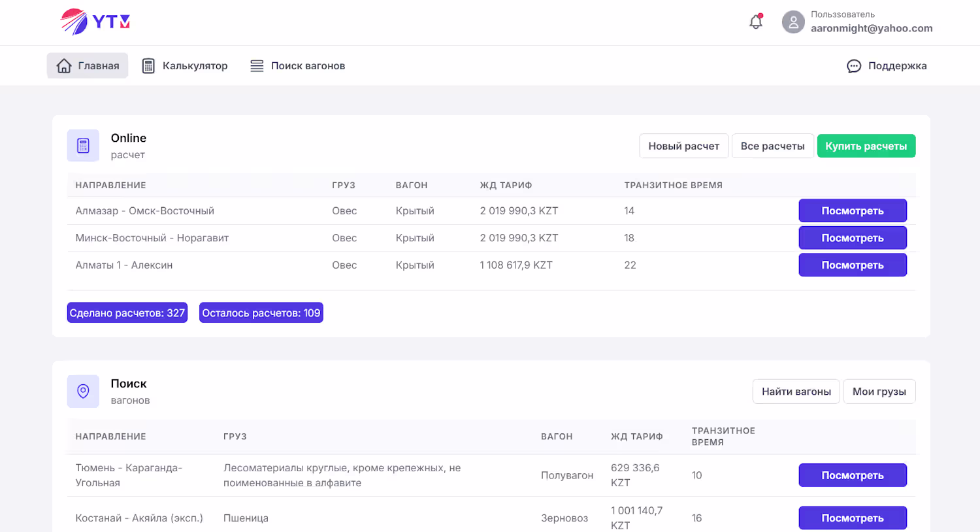Click the user avatar icon
This screenshot has height=532, width=980.
[x=793, y=22]
